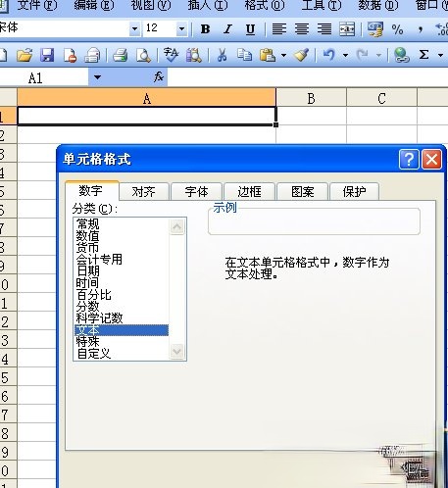Open the Undo history dropdown arrow
The width and height of the screenshot is (448, 488).
(x=345, y=55)
